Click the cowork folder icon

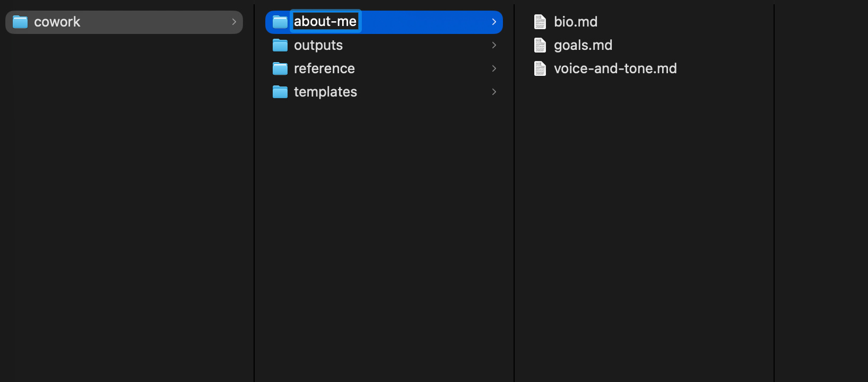[x=20, y=22]
